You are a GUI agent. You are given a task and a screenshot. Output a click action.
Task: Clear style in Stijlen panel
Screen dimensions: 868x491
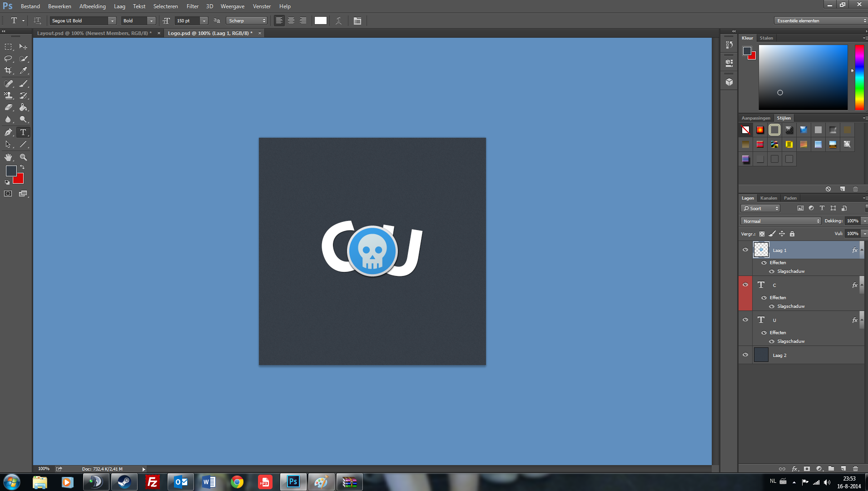point(828,189)
